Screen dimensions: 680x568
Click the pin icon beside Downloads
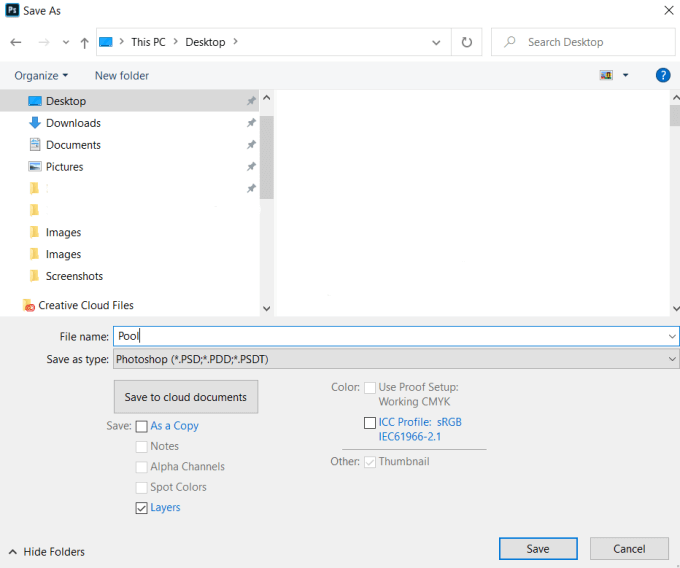tap(251, 123)
